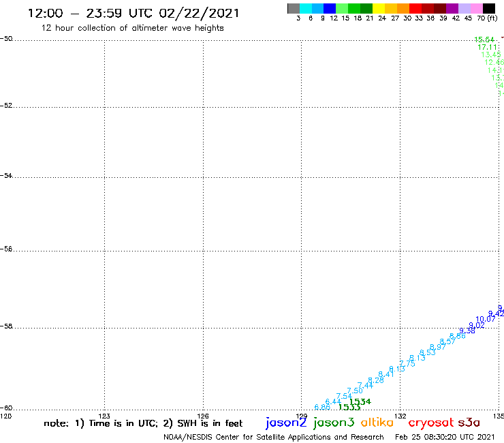Click the time range title '12:00 – 23:59 UTC 02/22/2021'
The width and height of the screenshot is (504, 443).
tap(133, 13)
